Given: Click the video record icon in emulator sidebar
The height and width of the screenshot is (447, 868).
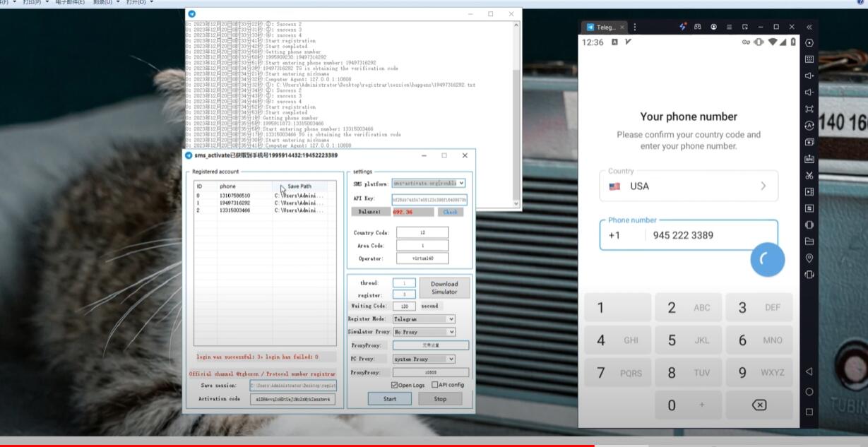Looking at the screenshot, I should [809, 191].
